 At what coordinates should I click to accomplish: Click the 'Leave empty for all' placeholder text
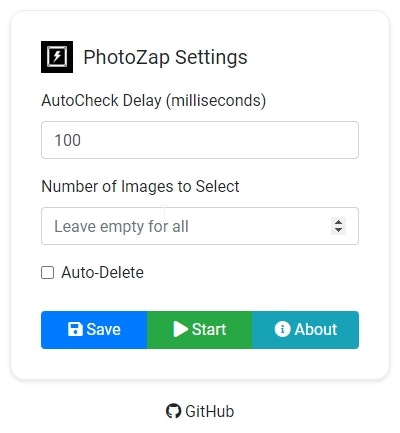pos(121,226)
